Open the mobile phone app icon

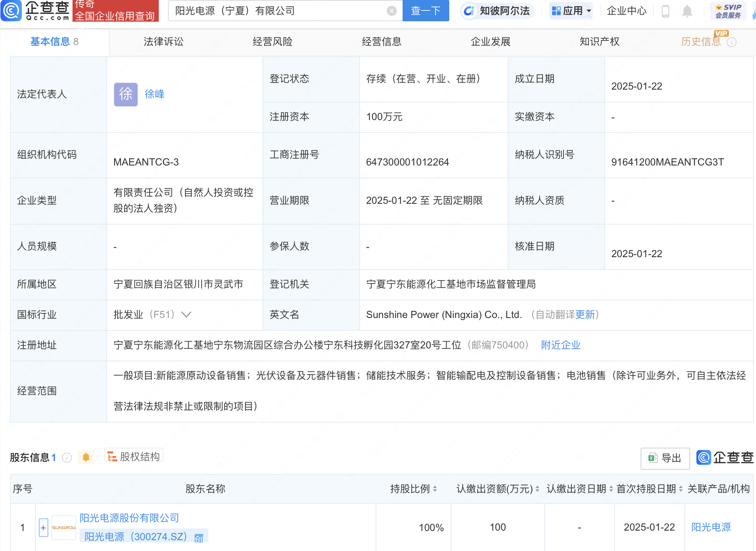[x=666, y=11]
